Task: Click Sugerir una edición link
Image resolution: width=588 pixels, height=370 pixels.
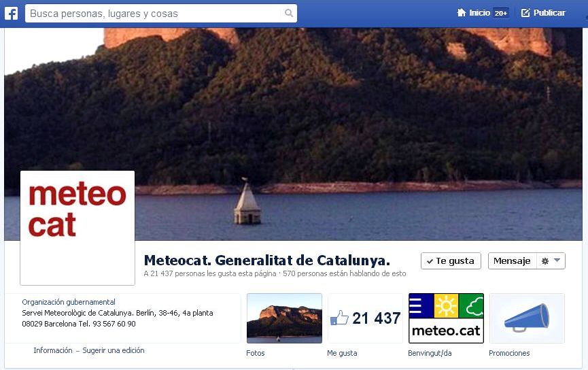Action: pos(114,350)
